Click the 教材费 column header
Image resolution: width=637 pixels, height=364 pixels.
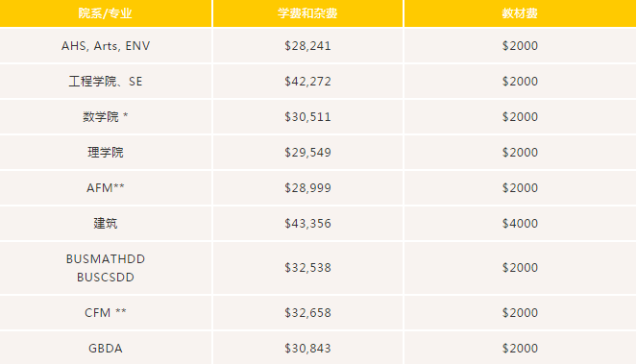click(520, 13)
